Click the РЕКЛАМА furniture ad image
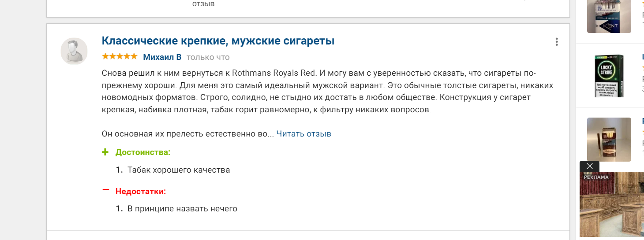Viewport: 644px width, 240px height. [612, 204]
